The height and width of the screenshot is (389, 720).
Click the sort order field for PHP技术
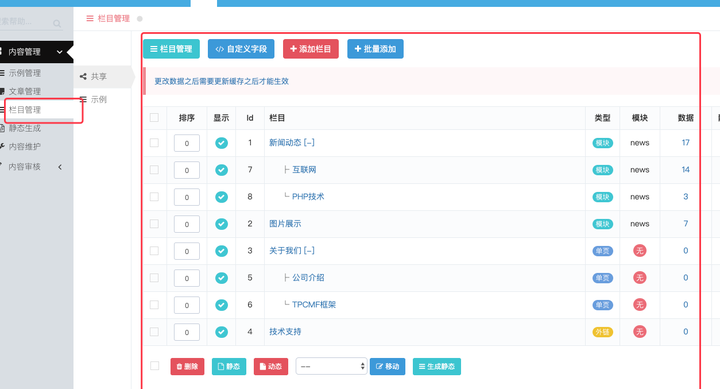pos(187,197)
